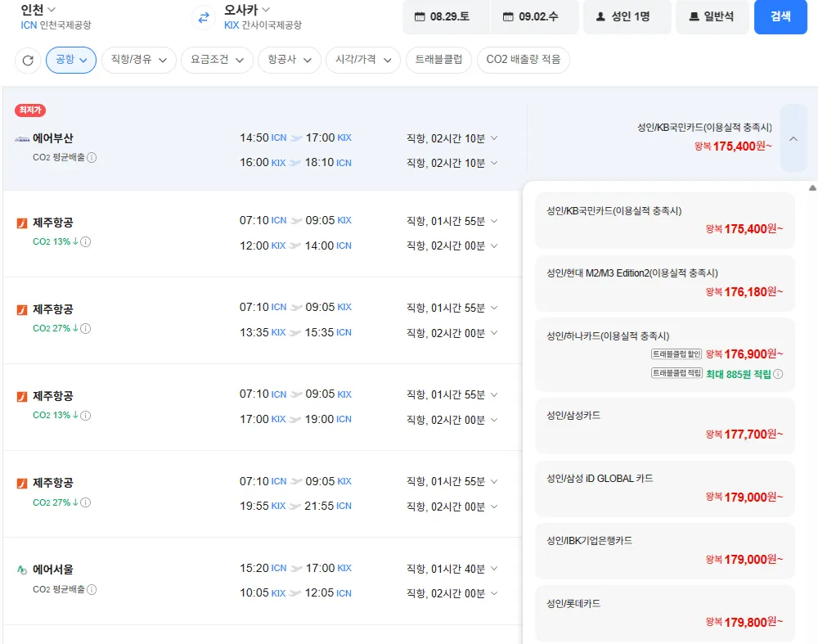Open the 직항/경유 filter dropdown
This screenshot has width=818, height=644.
139,60
